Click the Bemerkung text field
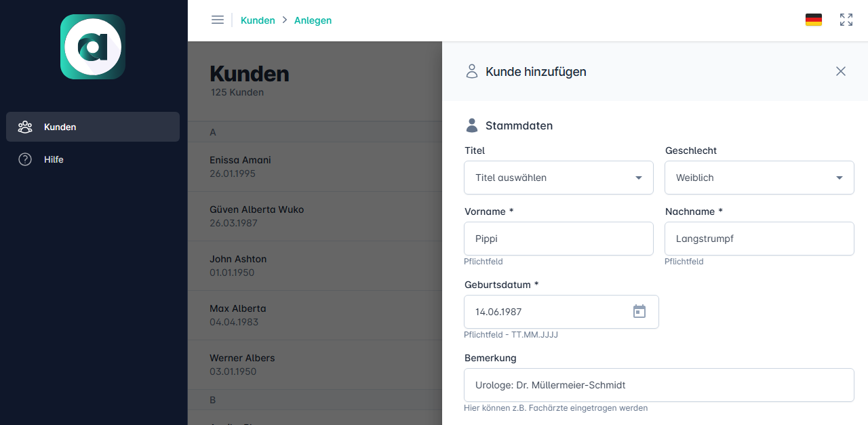This screenshot has height=425, width=868. (x=658, y=385)
